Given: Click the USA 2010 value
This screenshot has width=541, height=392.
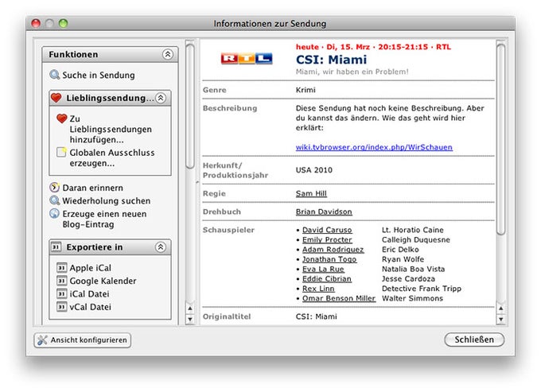Looking at the screenshot, I should (314, 170).
